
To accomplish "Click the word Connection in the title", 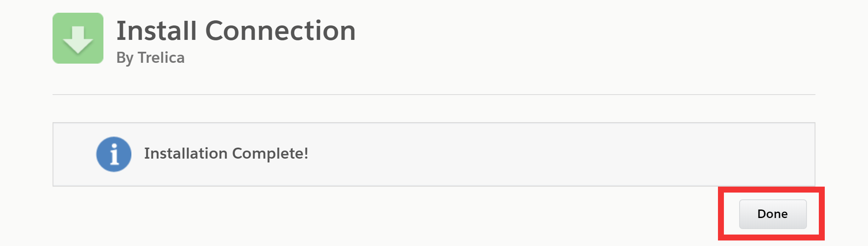I will coord(281,31).
